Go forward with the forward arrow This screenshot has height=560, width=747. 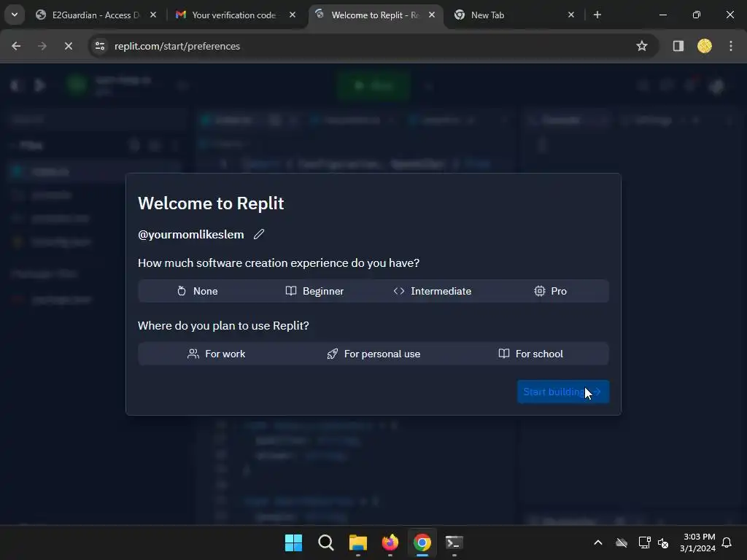tap(42, 46)
